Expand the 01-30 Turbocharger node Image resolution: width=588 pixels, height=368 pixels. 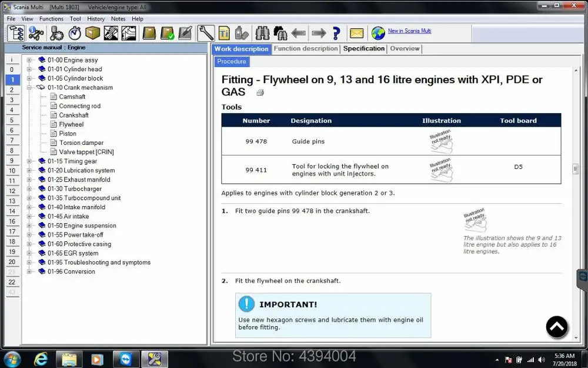(x=29, y=189)
